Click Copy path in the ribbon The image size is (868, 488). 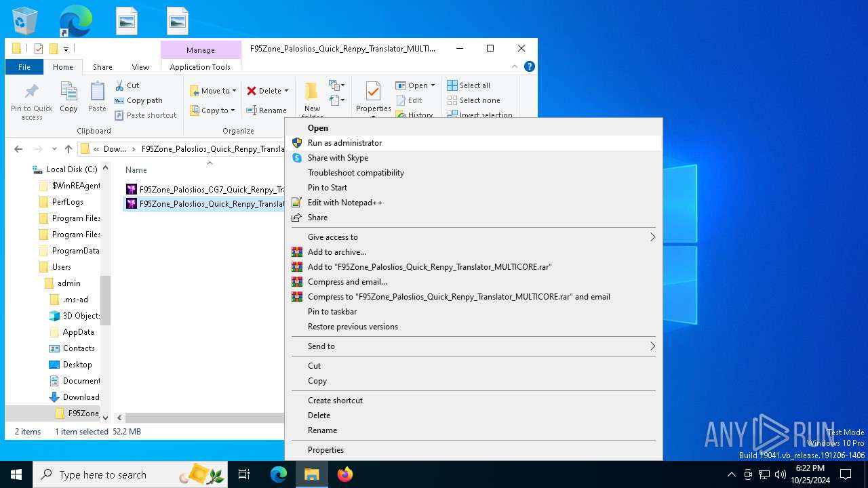(x=138, y=100)
